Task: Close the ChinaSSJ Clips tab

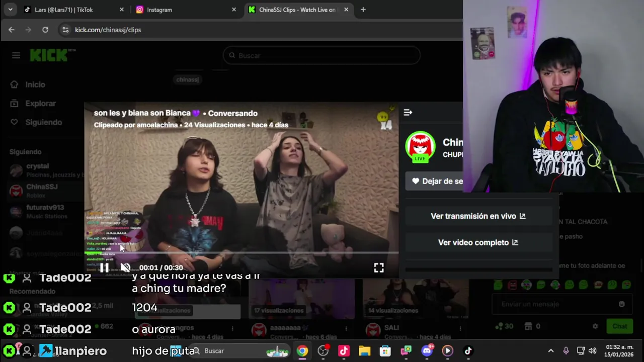Action: [346, 10]
